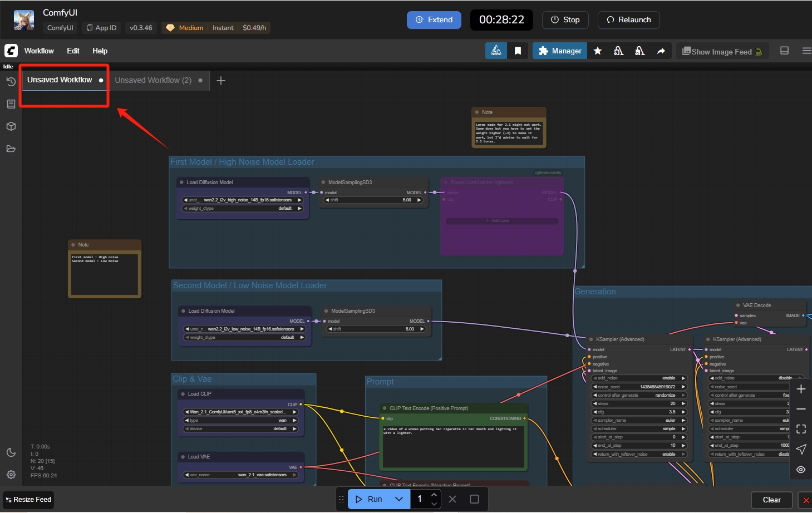Click the Resize Feed button
The image size is (812, 513).
28,499
